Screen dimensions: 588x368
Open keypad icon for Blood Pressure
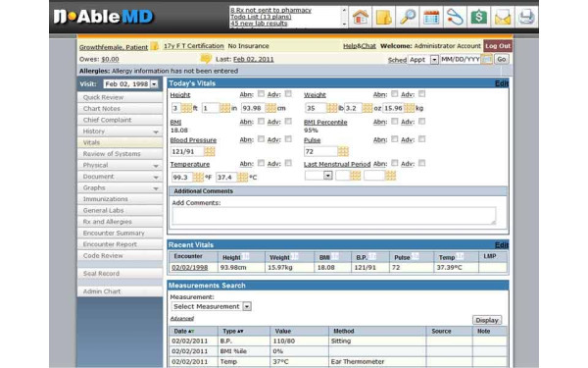tap(210, 151)
